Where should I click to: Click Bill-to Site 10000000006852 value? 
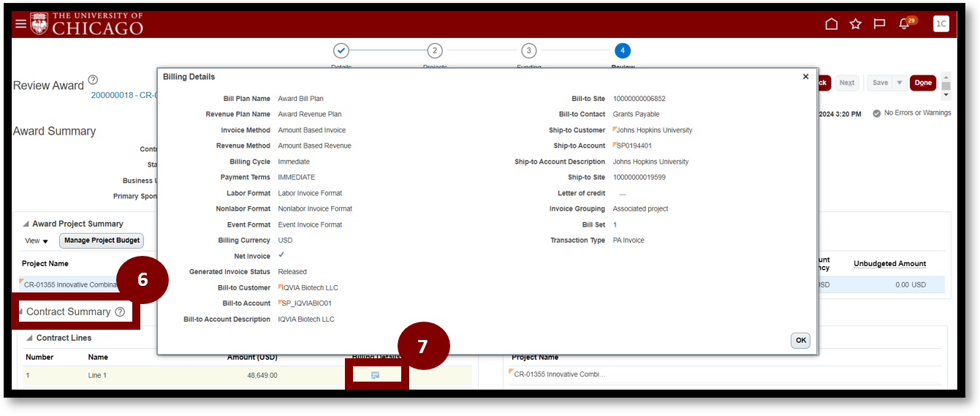[x=639, y=99]
